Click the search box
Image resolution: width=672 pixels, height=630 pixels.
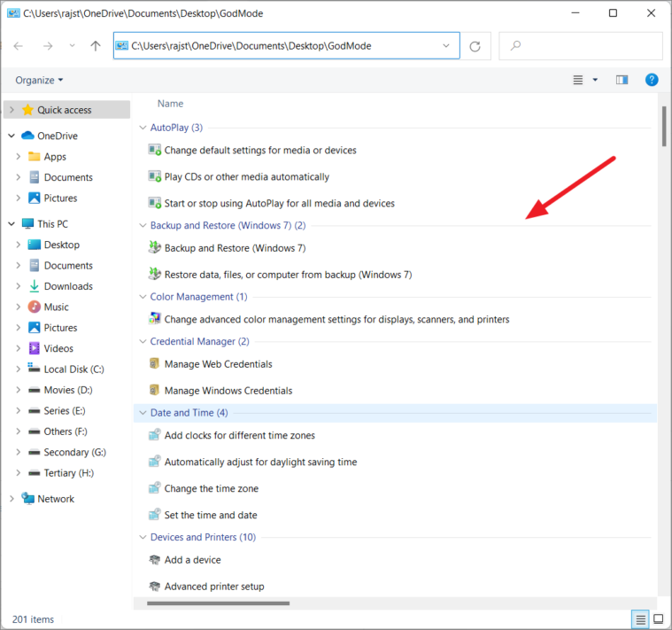(581, 45)
